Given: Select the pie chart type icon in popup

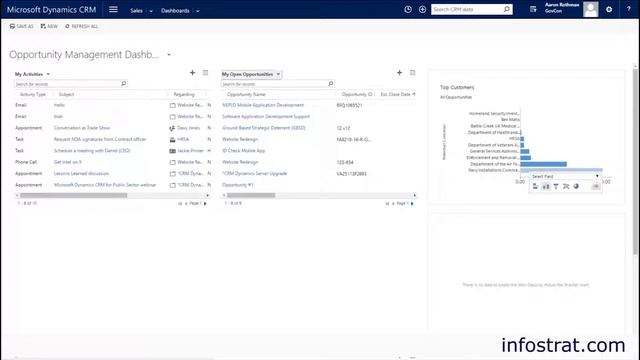Looking at the screenshot, I should tap(576, 187).
